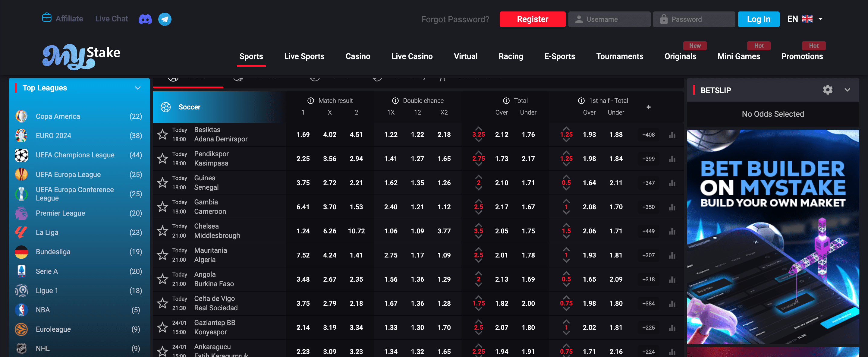868x357 pixels.
Task: Decrease Total line for Gambia vs Cameroon
Action: pyautogui.click(x=479, y=213)
